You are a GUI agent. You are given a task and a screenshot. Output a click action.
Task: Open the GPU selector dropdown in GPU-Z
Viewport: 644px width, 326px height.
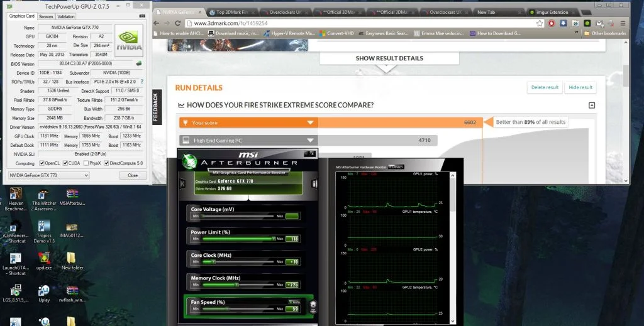(48, 175)
